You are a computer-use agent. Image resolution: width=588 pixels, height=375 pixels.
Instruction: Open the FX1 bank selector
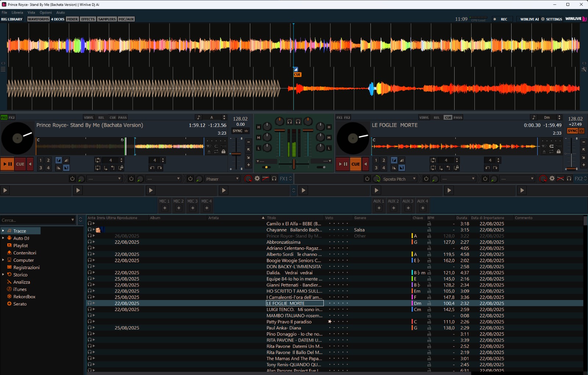tap(286, 179)
